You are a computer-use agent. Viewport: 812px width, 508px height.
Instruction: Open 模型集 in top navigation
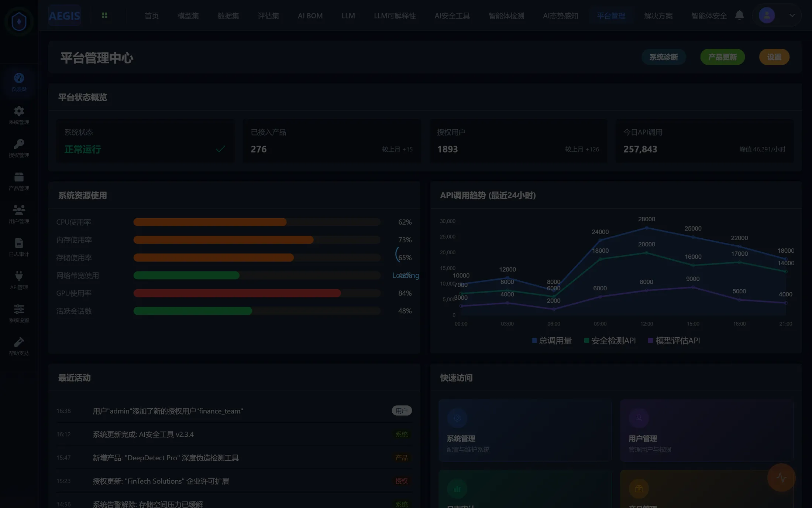point(188,16)
